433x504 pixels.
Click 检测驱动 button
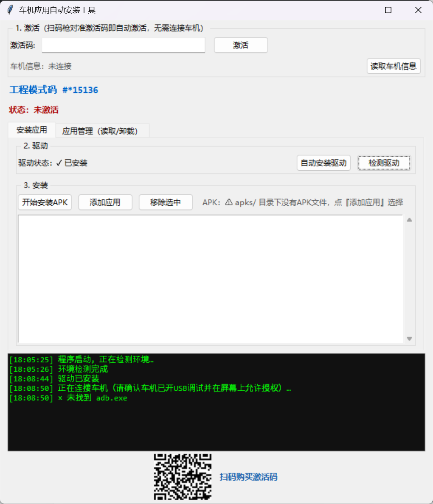tap(384, 163)
